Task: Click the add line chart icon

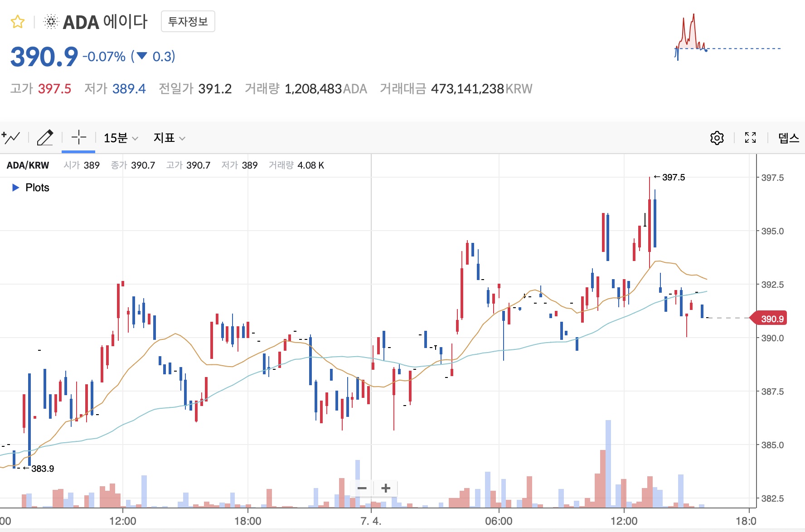Action: [x=10, y=137]
